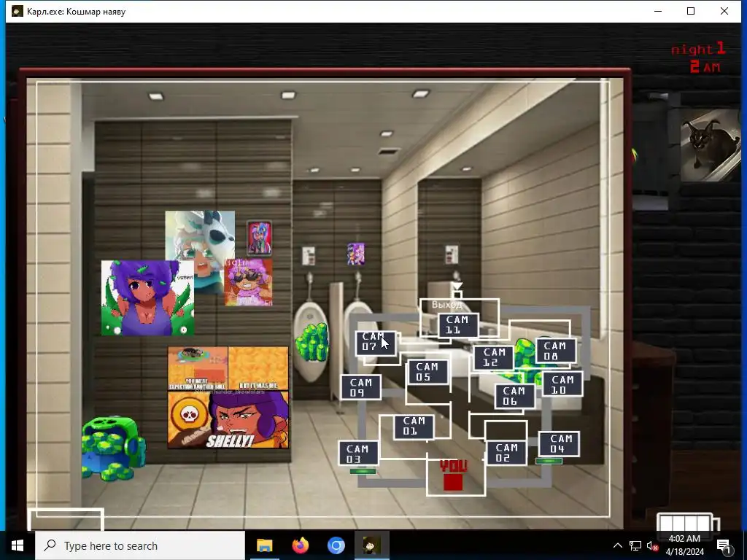Switch to camera CAM 12
The height and width of the screenshot is (560, 747).
[x=494, y=357]
